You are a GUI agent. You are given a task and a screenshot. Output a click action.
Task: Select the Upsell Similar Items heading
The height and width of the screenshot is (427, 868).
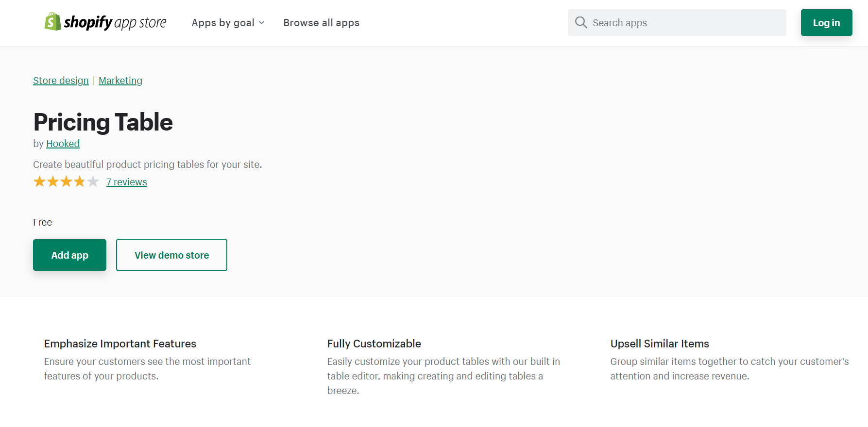(x=660, y=344)
